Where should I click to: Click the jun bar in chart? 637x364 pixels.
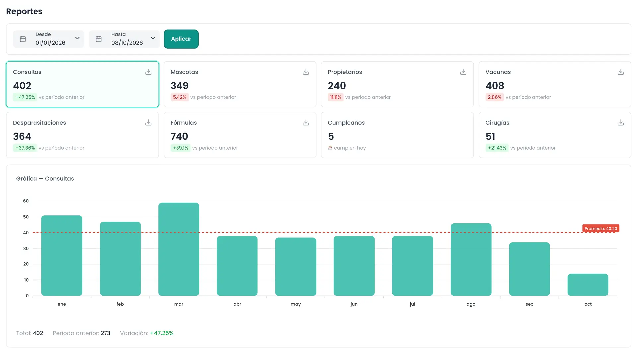[354, 266]
